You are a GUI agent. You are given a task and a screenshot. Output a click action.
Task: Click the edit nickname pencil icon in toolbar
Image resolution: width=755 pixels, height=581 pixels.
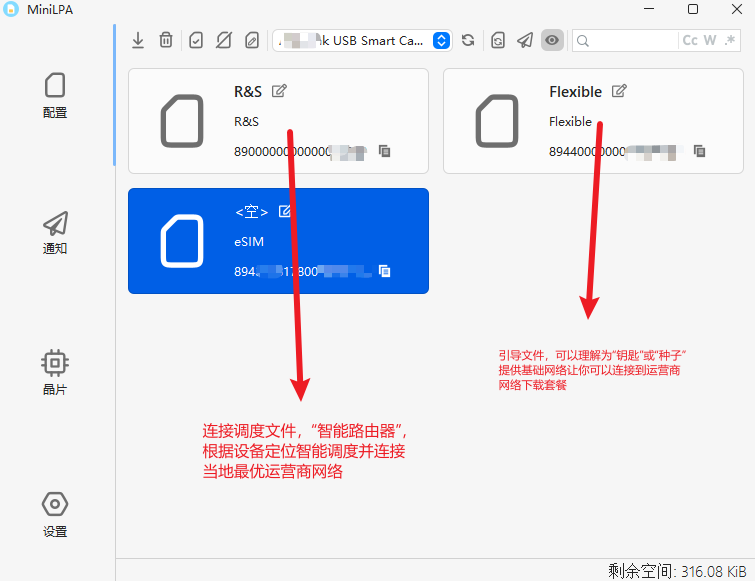(x=252, y=40)
